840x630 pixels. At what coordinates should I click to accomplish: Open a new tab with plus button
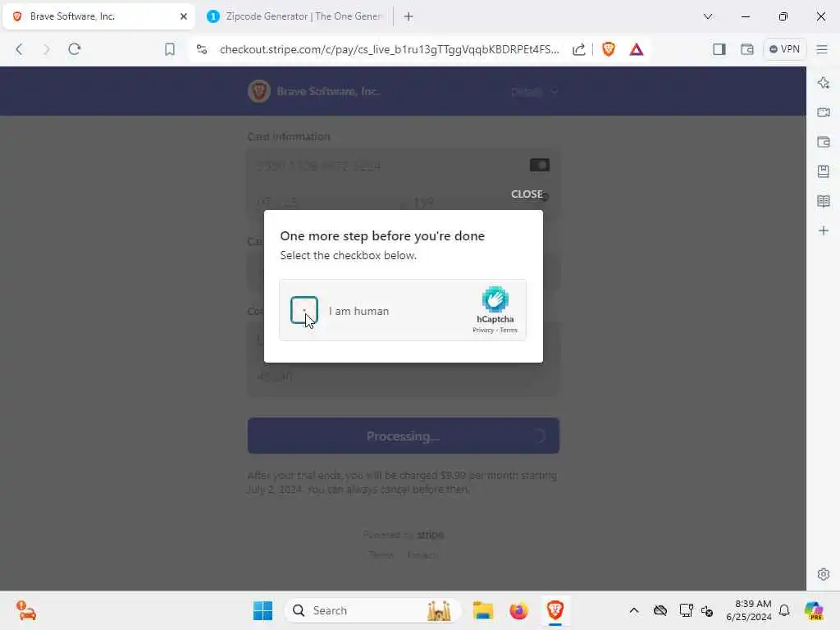click(x=409, y=16)
